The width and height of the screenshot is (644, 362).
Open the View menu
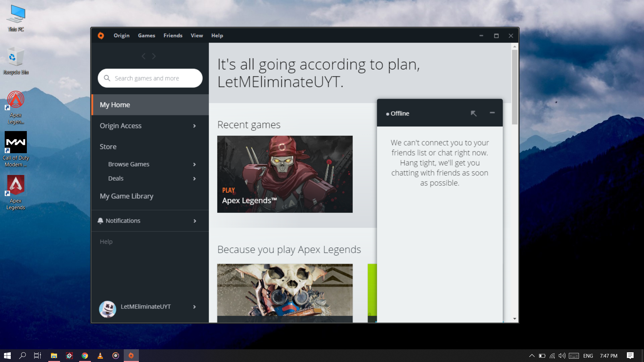click(x=197, y=36)
